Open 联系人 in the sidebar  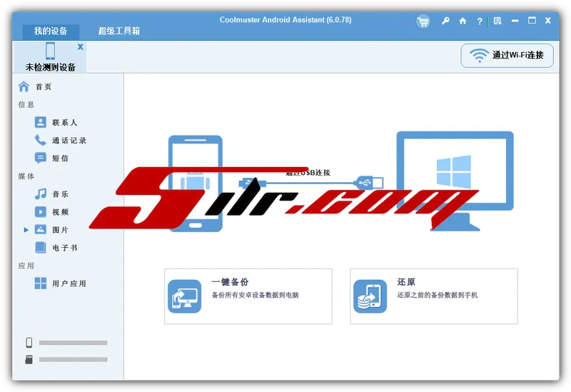(x=64, y=122)
